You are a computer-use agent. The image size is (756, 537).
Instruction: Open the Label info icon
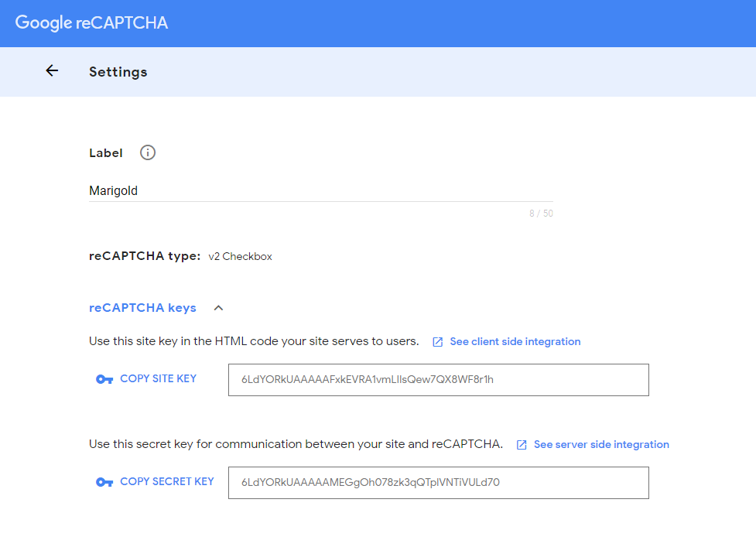click(x=148, y=152)
